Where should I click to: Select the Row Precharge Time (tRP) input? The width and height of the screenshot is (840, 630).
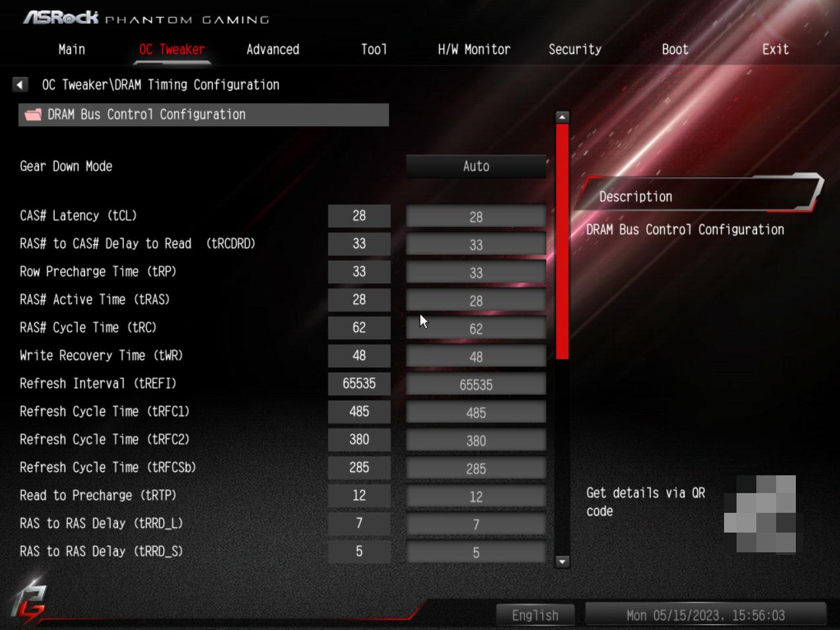pos(476,273)
